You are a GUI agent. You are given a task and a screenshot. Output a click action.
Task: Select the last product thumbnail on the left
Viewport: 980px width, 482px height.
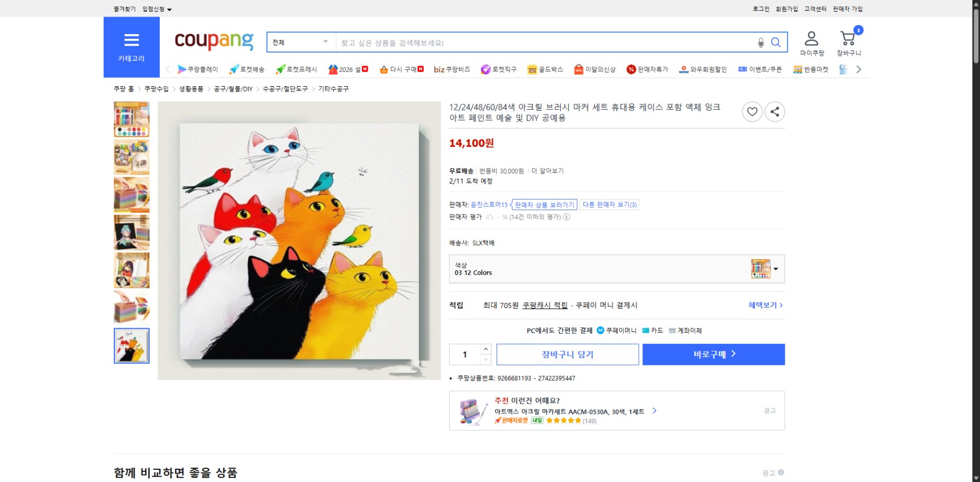[x=131, y=346]
